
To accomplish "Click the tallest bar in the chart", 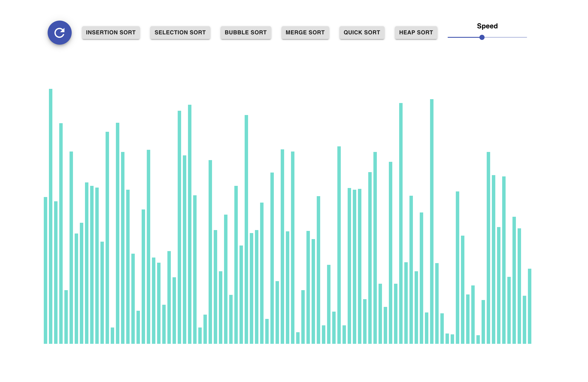I will 51,216.
